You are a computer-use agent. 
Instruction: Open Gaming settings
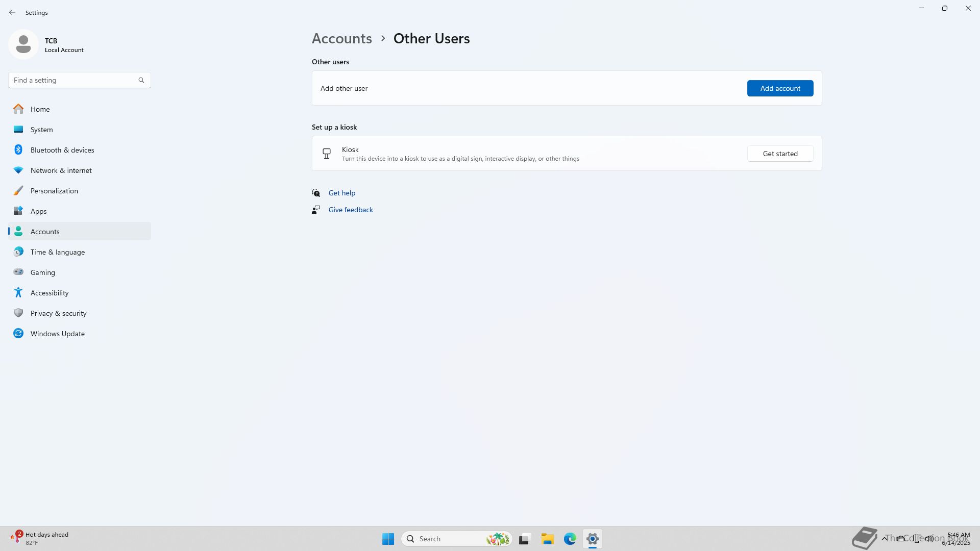(42, 272)
